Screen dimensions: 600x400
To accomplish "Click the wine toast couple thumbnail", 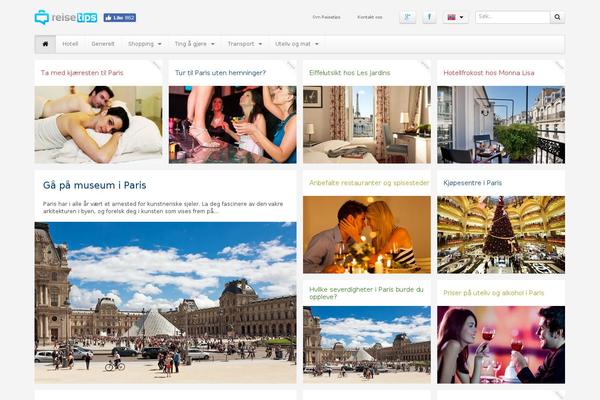I will [501, 344].
